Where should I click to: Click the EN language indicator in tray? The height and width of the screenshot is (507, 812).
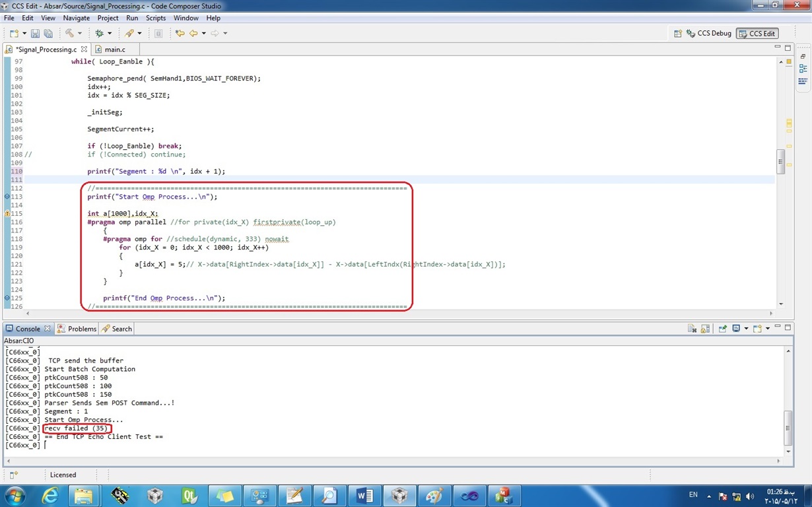point(693,494)
